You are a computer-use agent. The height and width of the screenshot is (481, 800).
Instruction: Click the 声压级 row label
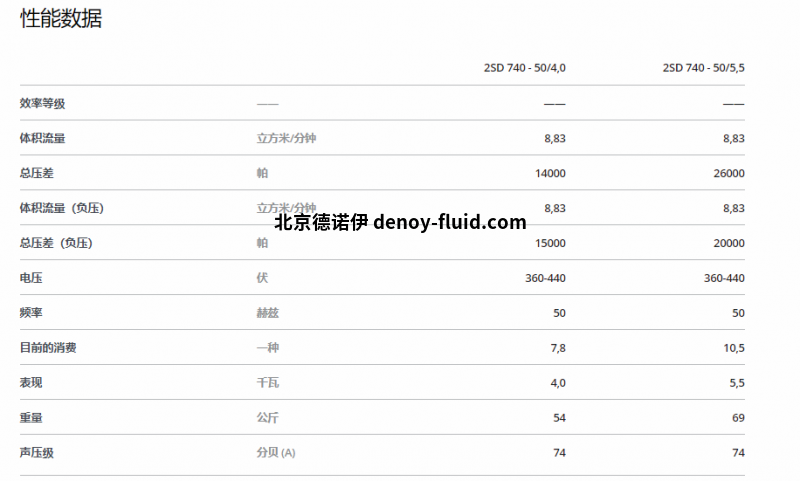point(36,453)
